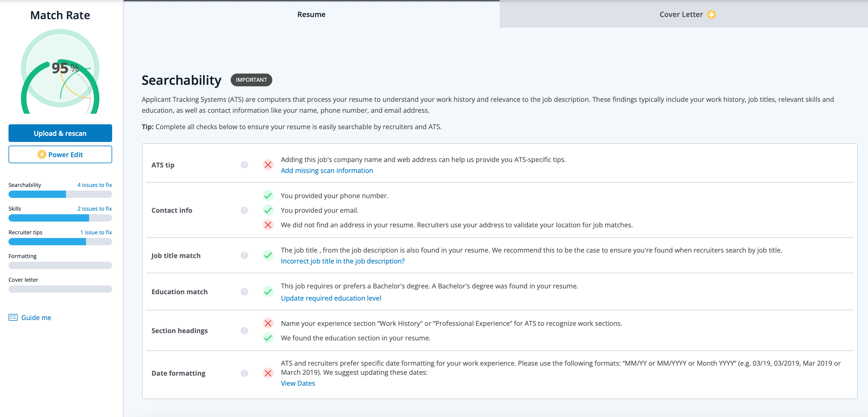Click the Recruiter tips progress bar

(x=60, y=242)
